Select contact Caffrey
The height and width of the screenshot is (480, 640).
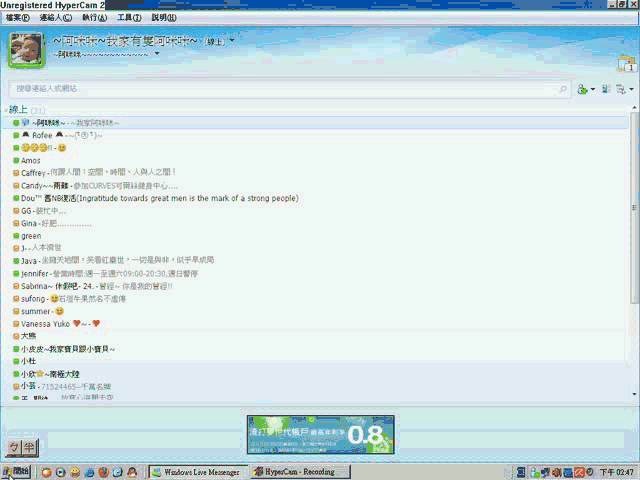(x=94, y=173)
